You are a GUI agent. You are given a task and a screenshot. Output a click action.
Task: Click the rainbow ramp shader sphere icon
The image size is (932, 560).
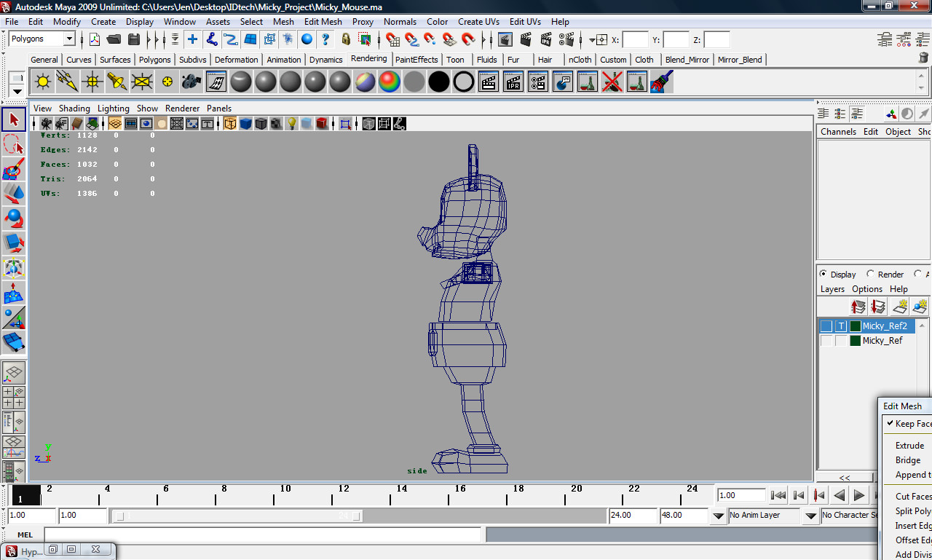coord(390,82)
